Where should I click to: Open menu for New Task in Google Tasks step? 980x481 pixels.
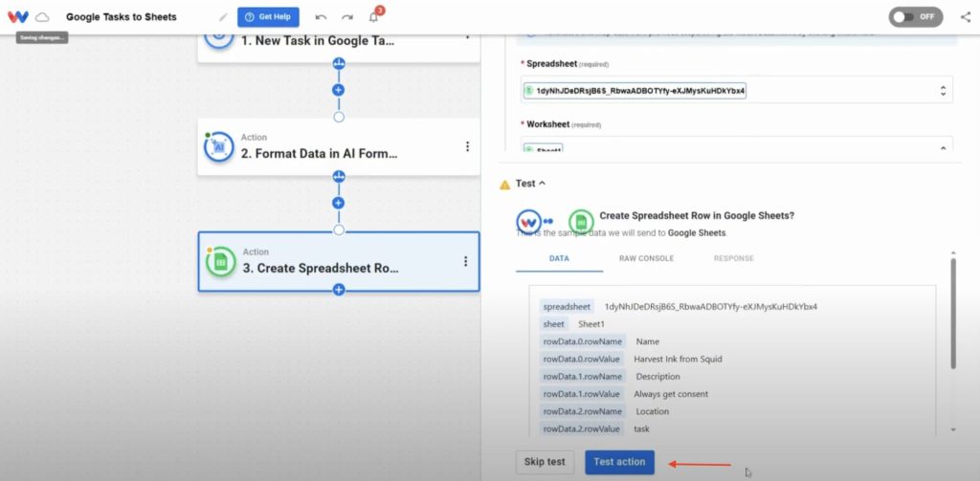467,37
